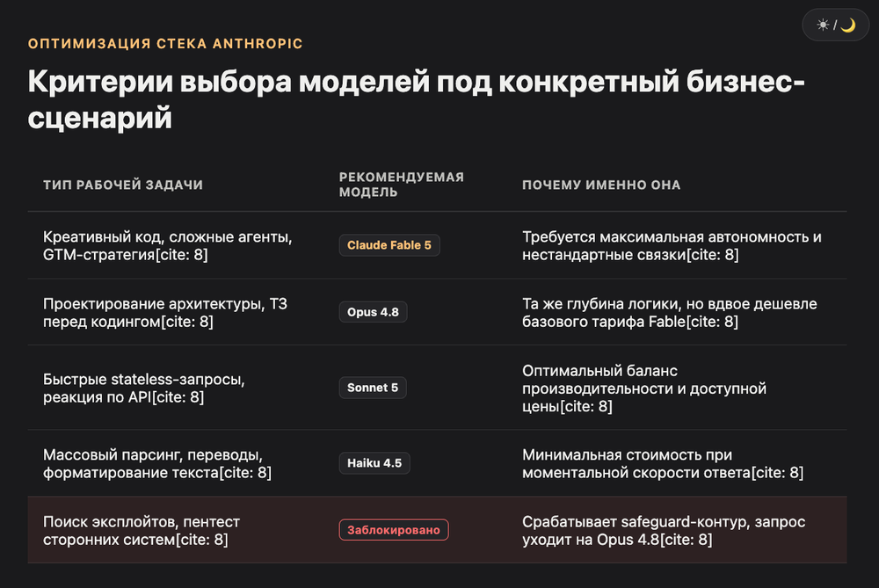The height and width of the screenshot is (588, 879).
Task: Click cell Поиск эксплойтов, пентест сторонних систем
Action: click(142, 530)
